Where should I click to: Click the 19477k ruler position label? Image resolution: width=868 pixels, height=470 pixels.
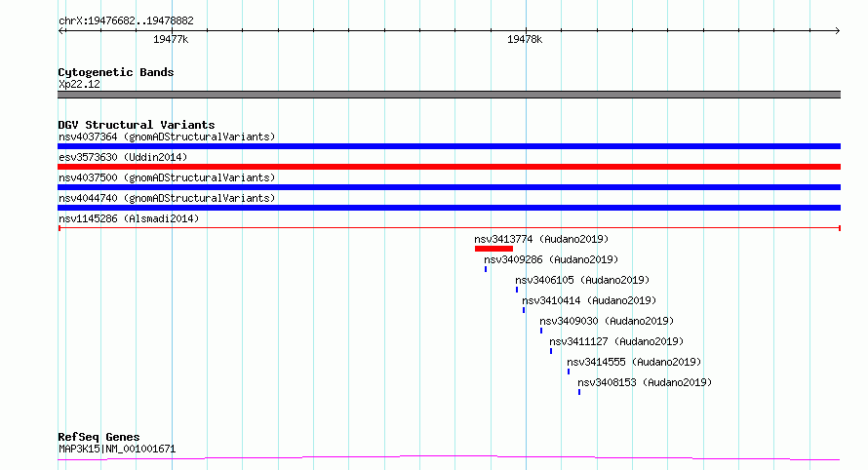pos(171,39)
